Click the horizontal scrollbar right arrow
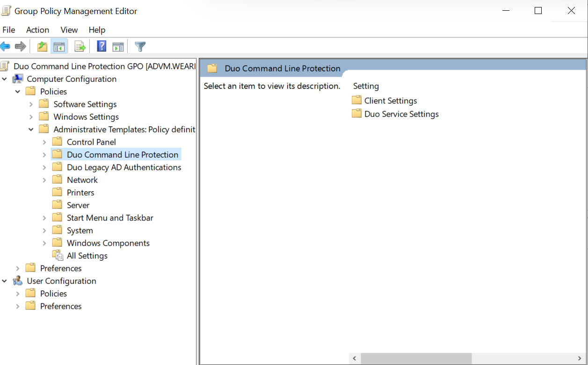 pyautogui.click(x=579, y=358)
